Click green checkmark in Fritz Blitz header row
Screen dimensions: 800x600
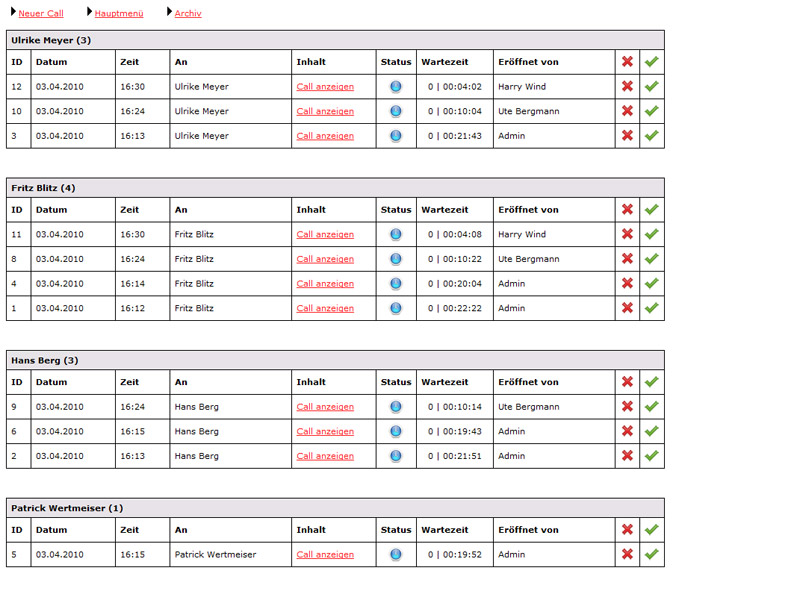[x=652, y=210]
